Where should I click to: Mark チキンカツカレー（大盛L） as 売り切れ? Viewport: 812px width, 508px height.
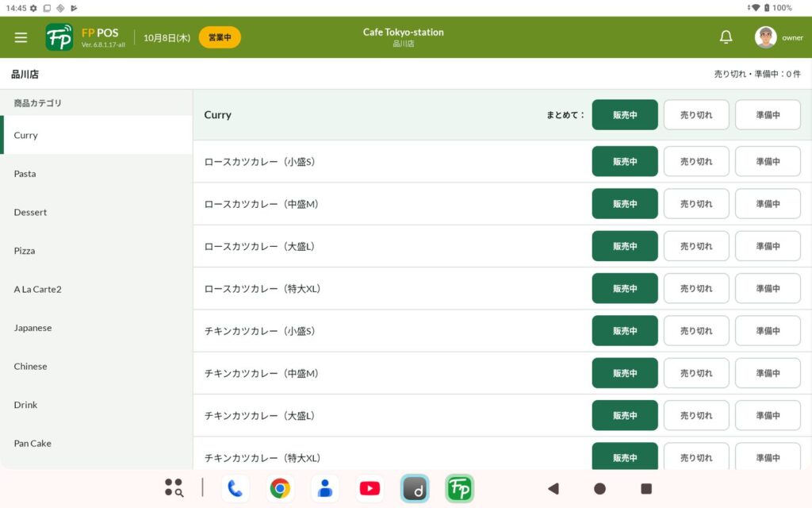(x=696, y=415)
